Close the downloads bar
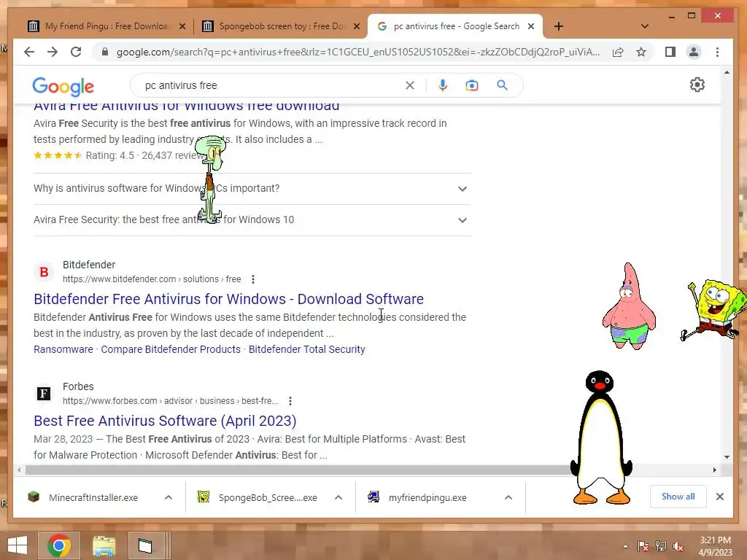 (720, 497)
